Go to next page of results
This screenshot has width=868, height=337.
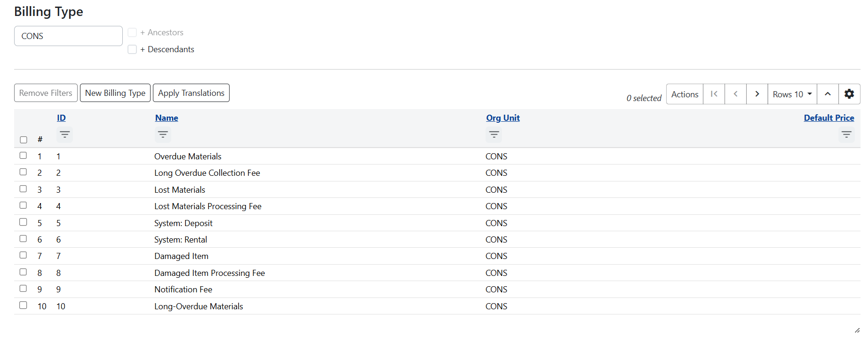(757, 94)
